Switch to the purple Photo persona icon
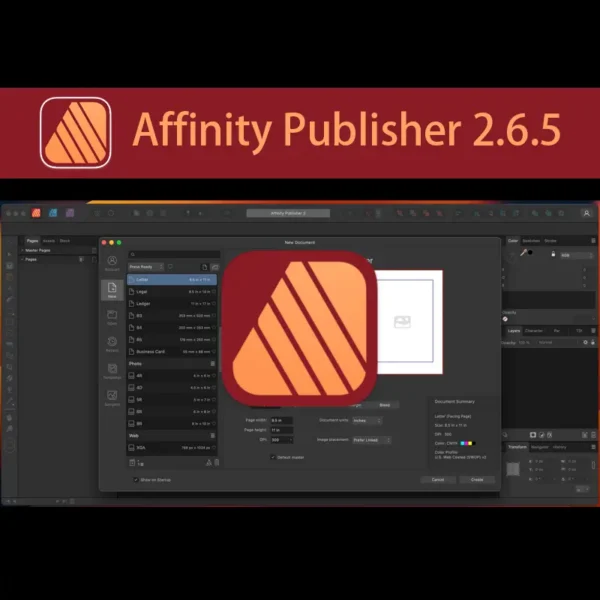The height and width of the screenshot is (600, 600). coord(70,213)
